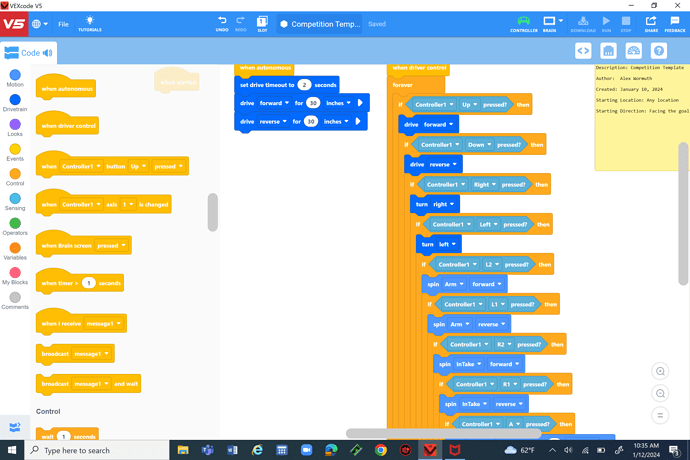Open the Windows Start button

[12, 450]
